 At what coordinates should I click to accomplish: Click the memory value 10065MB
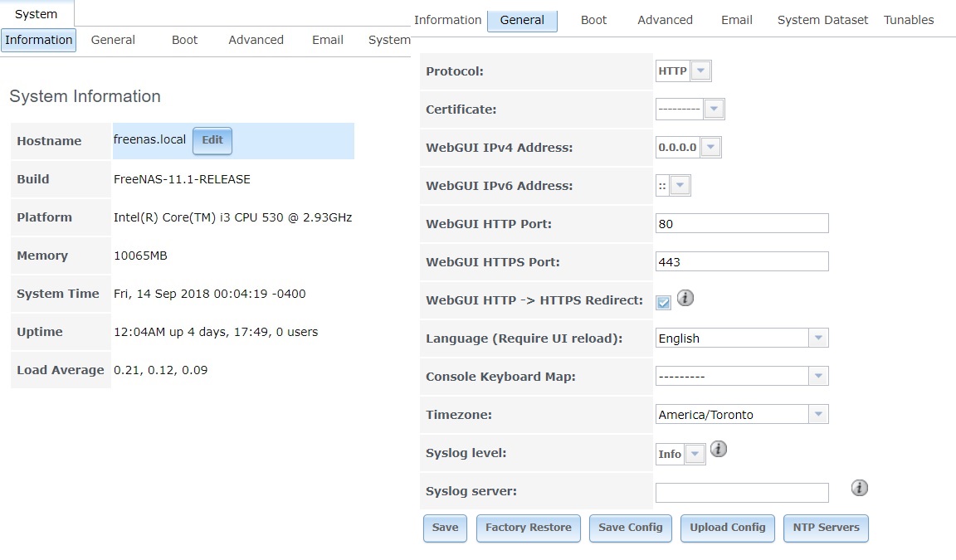140,256
